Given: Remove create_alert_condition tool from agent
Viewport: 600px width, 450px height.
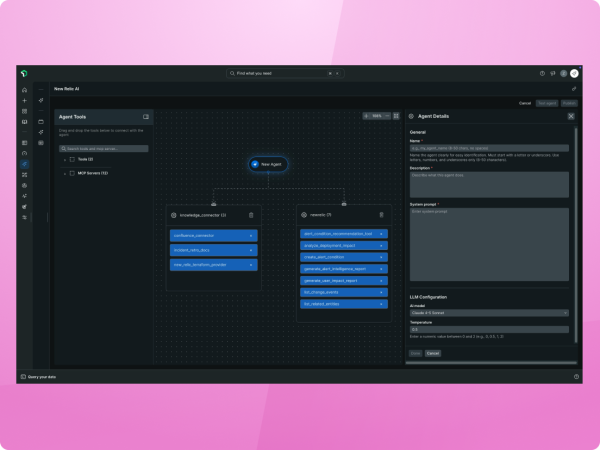Looking at the screenshot, I should pos(381,257).
